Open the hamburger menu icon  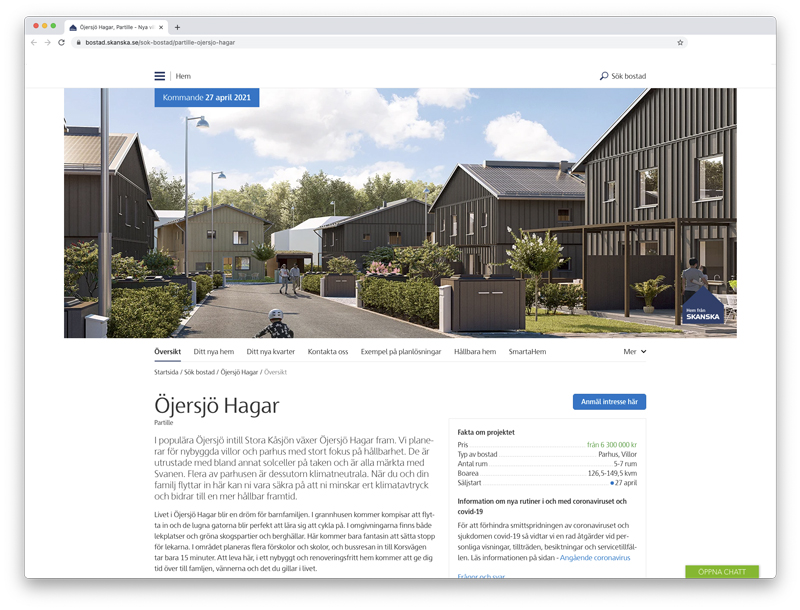160,76
